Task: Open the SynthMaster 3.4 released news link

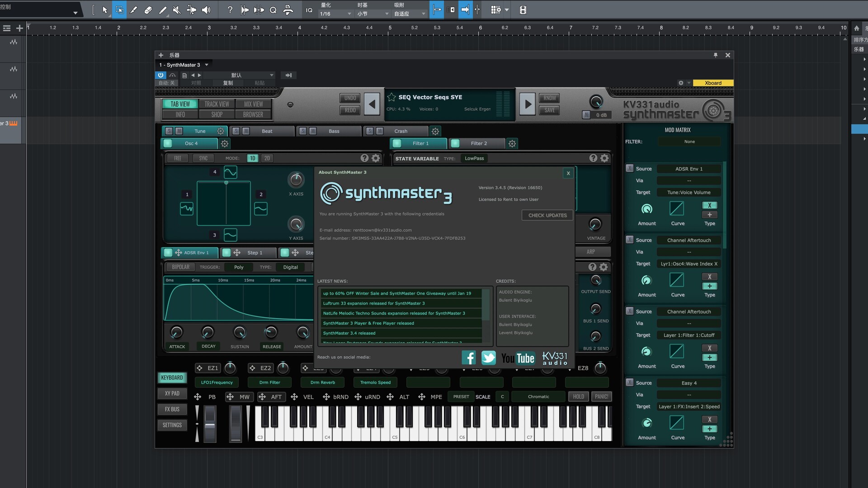Action: (349, 333)
